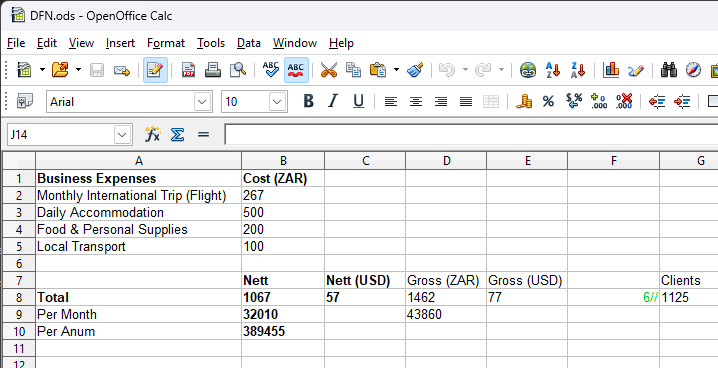Open the New document dropdown arrow

pos(42,70)
